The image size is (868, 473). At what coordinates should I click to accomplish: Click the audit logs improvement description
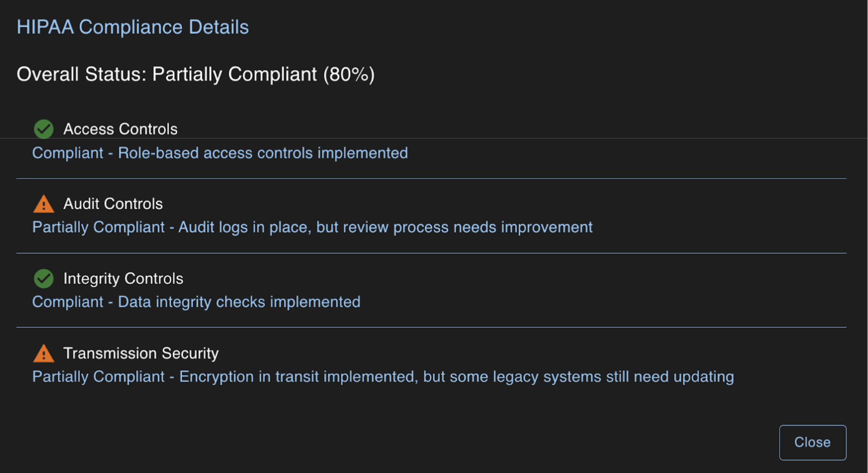[312, 227]
